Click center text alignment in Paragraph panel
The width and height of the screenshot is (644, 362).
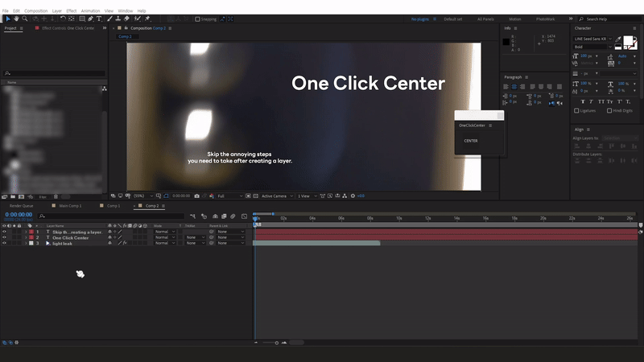point(514,86)
